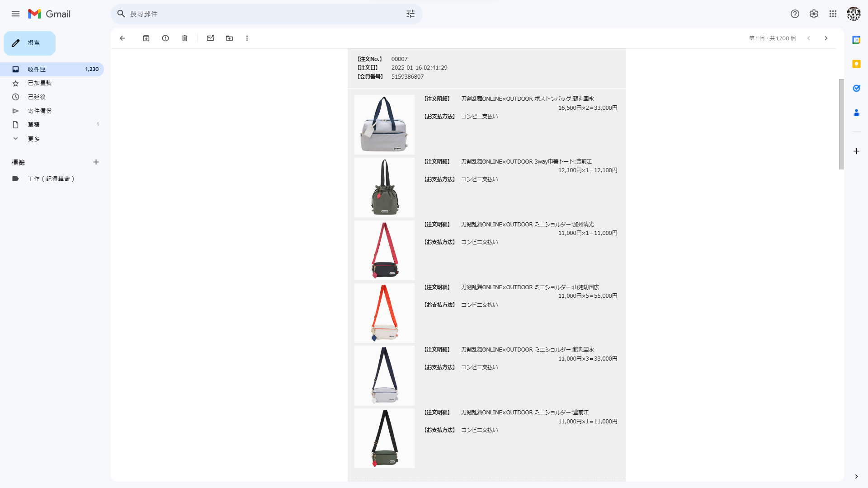This screenshot has height=488, width=868.
Task: Open Google Tasks side panel
Action: pyautogui.click(x=856, y=89)
